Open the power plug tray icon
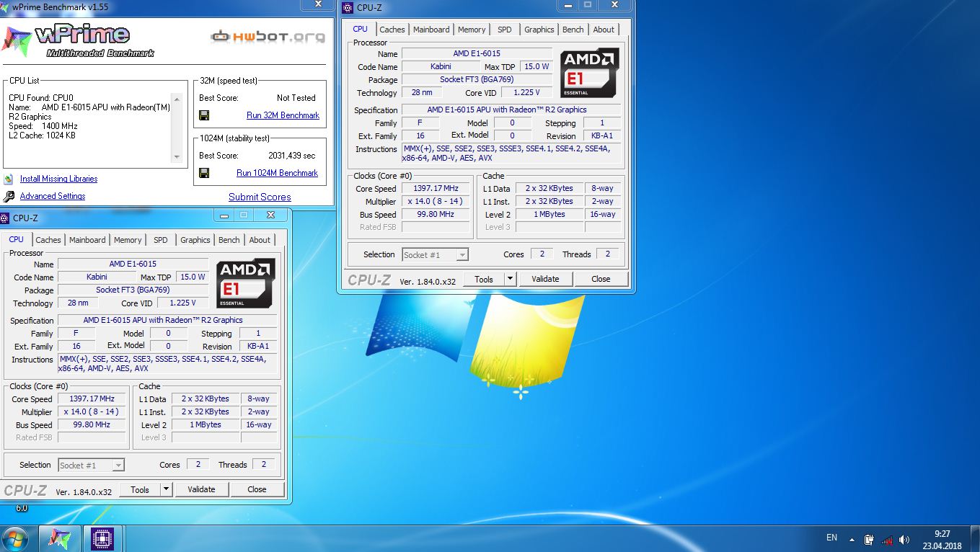The image size is (980, 552). pyautogui.click(x=870, y=539)
